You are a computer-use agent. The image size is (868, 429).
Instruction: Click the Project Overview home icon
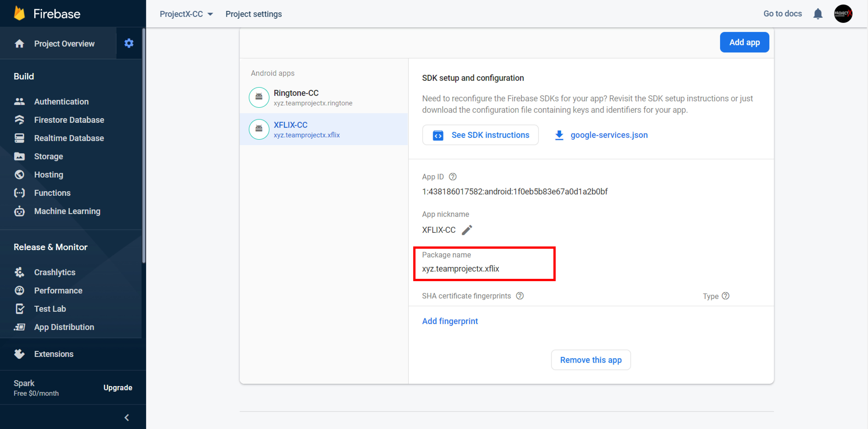pyautogui.click(x=19, y=44)
